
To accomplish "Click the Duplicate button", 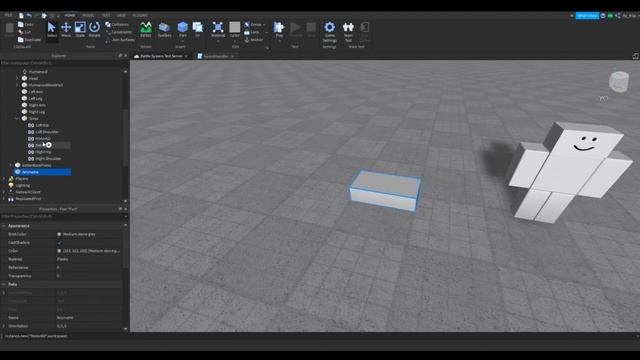I will tap(29, 40).
